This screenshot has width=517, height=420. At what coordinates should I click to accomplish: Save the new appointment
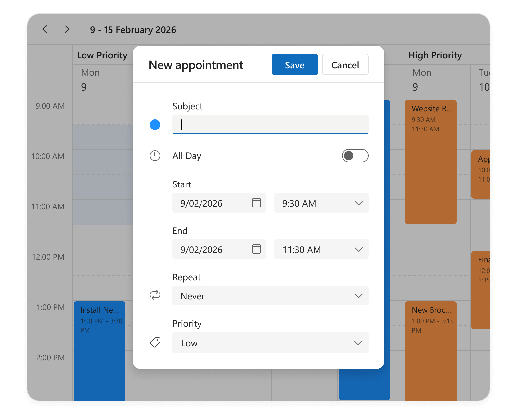pyautogui.click(x=295, y=64)
